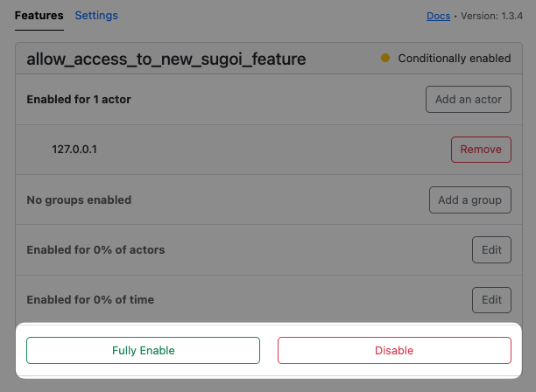Click the yellow status dot icon
536x392 pixels.
[x=385, y=58]
